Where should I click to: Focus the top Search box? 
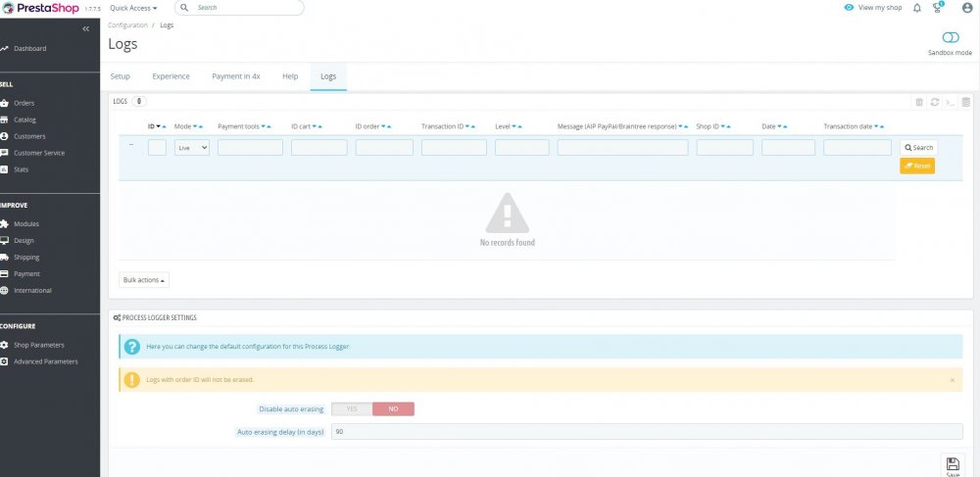tap(239, 8)
